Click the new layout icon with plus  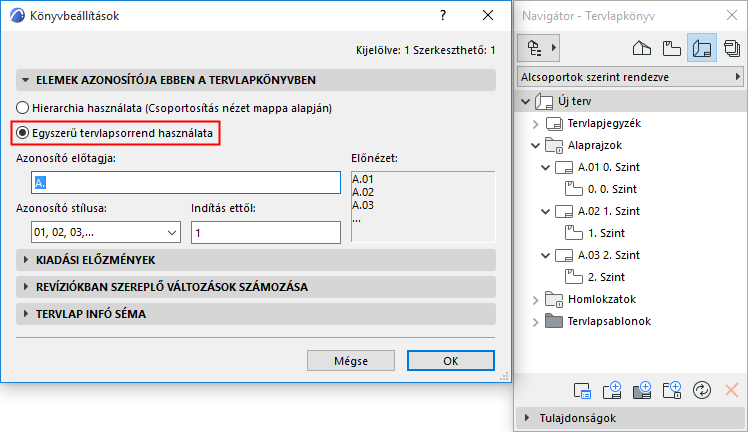[613, 389]
